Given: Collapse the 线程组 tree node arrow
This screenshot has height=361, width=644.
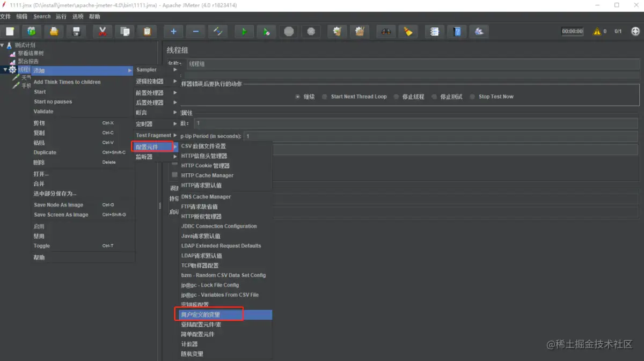Looking at the screenshot, I should click(x=5, y=69).
